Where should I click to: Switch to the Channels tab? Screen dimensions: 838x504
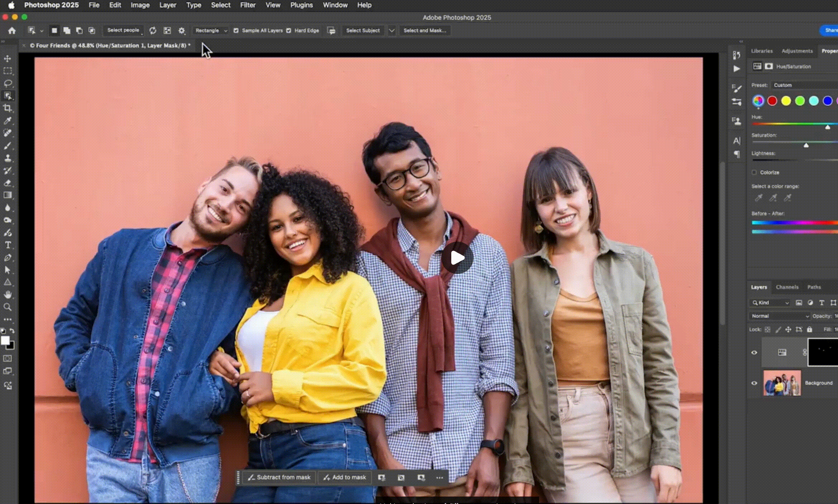(787, 287)
